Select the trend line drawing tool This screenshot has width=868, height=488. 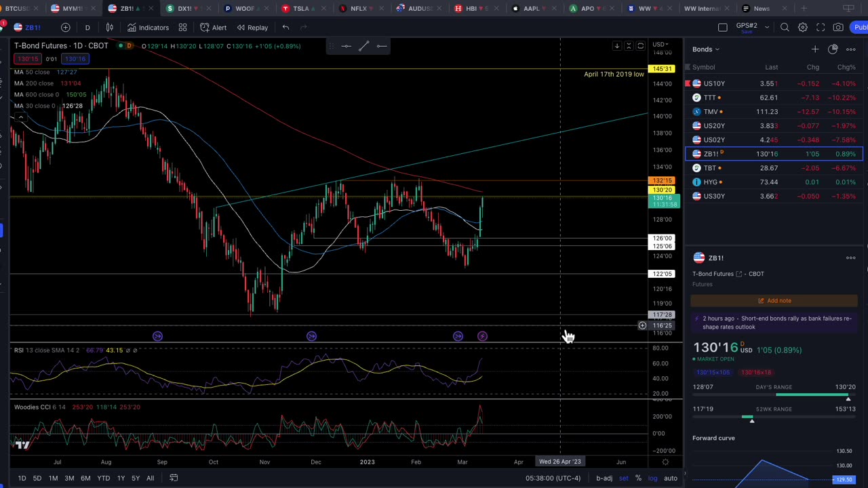(363, 46)
